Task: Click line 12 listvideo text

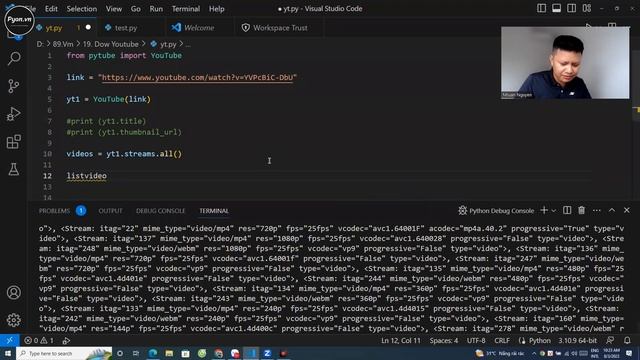Action: [87, 176]
